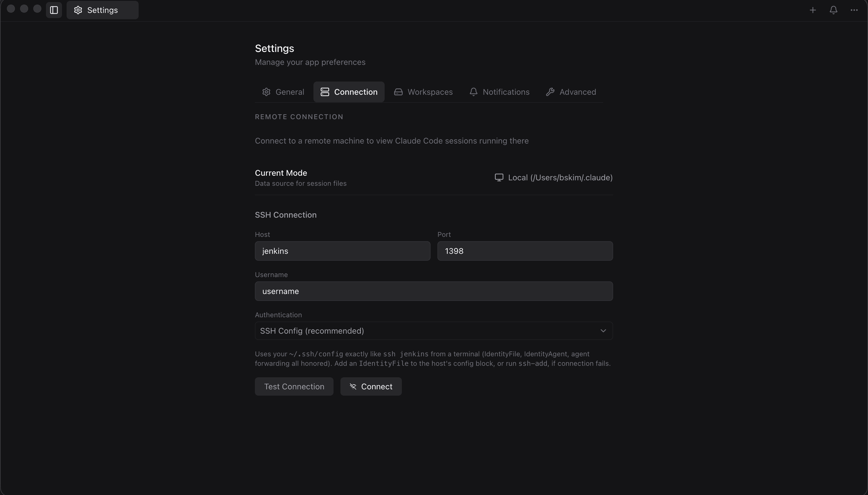Image resolution: width=868 pixels, height=495 pixels.
Task: Click the Authentication field label
Action: coord(278,315)
